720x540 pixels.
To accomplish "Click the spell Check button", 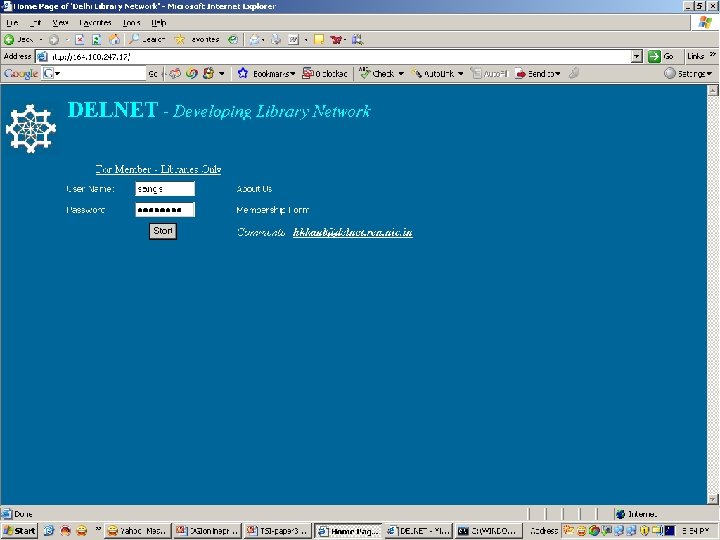I will pos(377,73).
